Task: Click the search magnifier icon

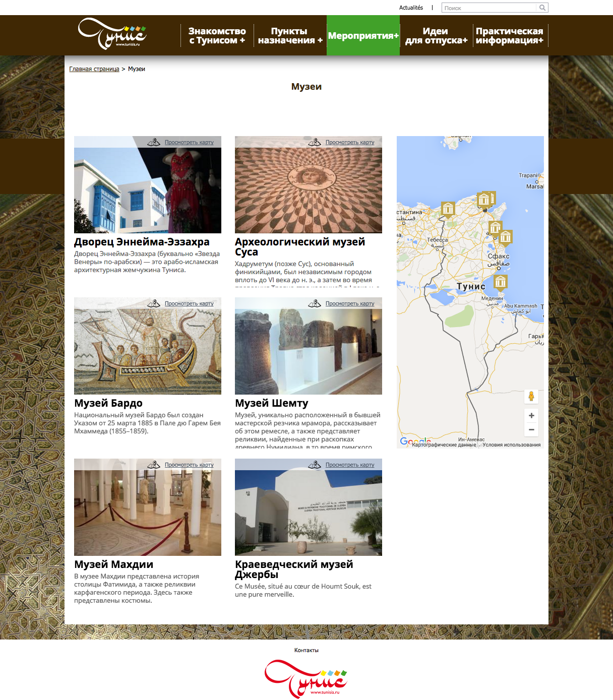Action: click(542, 8)
